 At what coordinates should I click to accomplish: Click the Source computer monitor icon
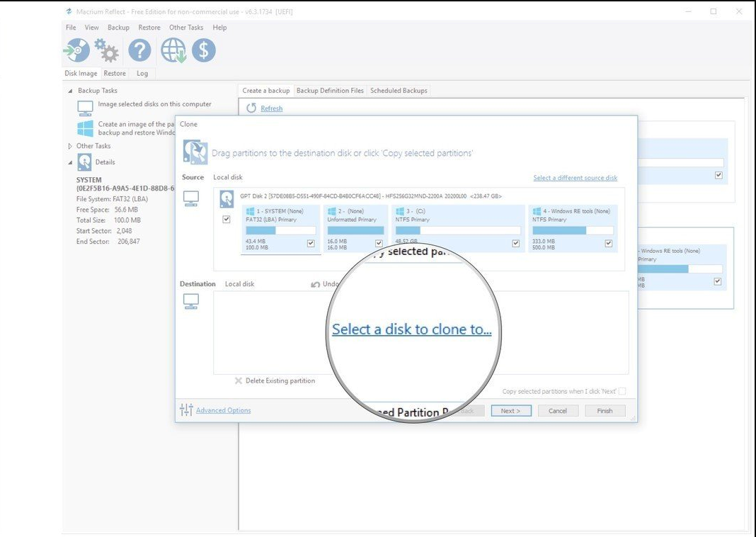191,198
